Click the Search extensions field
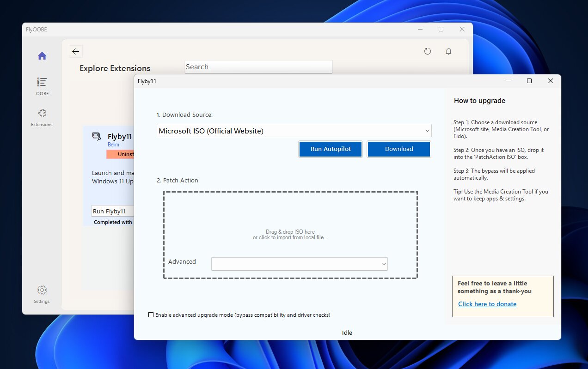The image size is (588, 369). point(258,67)
